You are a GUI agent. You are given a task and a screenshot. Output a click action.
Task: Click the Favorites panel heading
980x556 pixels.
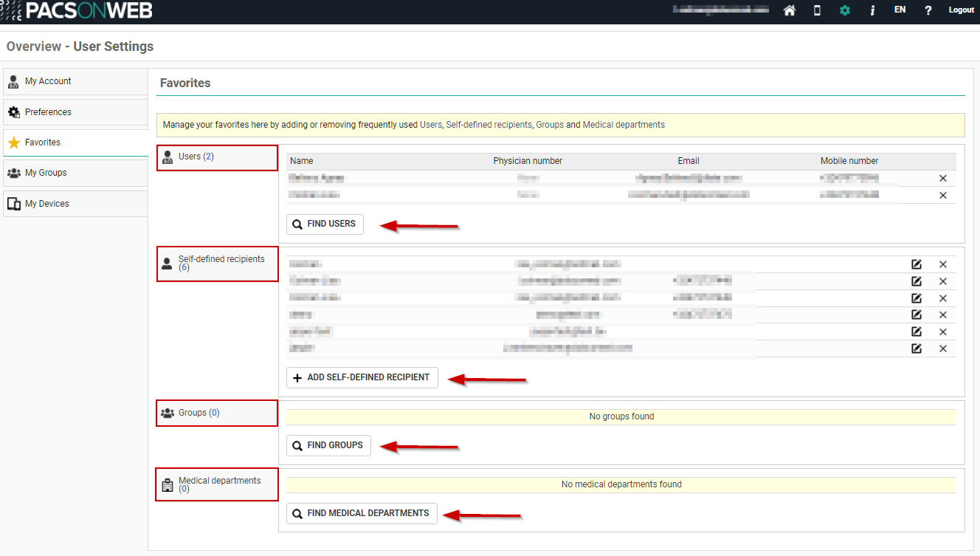(x=185, y=83)
